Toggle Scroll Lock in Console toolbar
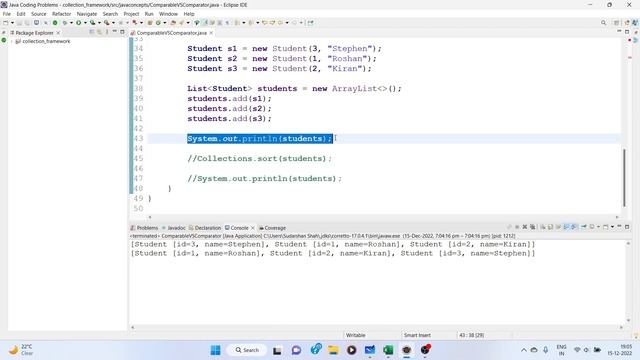 (550, 227)
